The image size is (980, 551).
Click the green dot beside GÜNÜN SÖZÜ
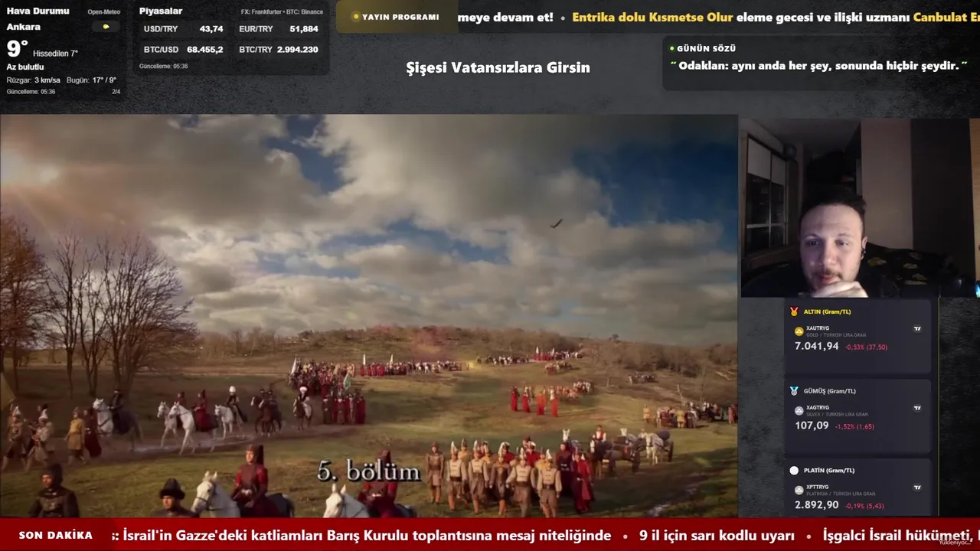coord(672,48)
